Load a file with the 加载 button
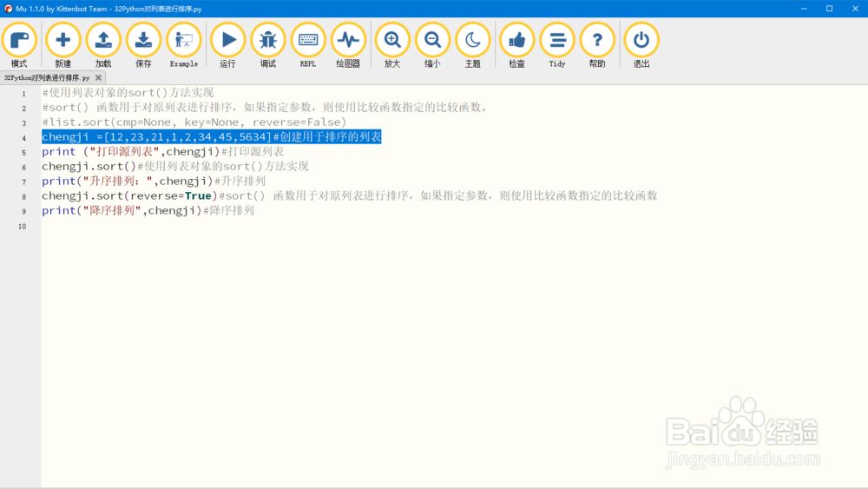Screen dimensions: 868x489 coord(103,45)
